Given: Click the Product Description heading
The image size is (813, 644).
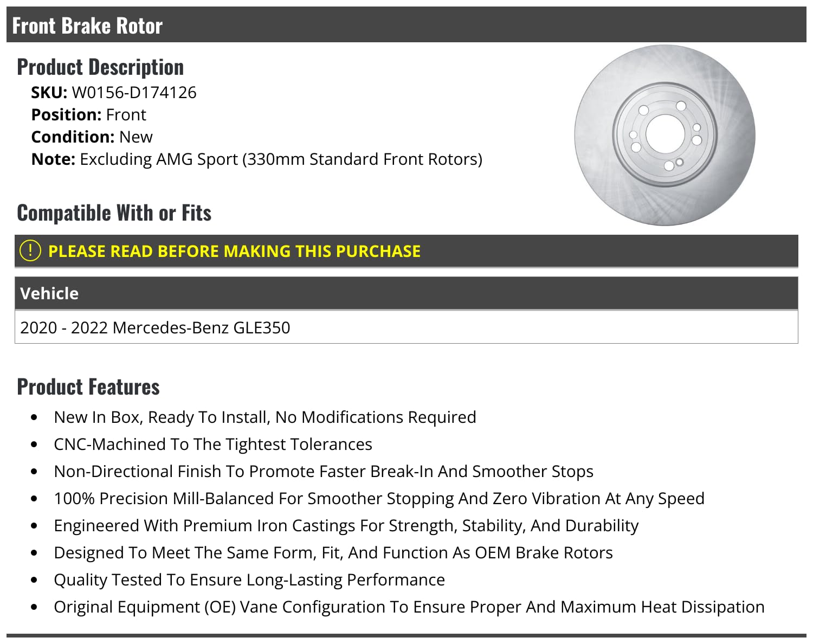Looking at the screenshot, I should 100,67.
